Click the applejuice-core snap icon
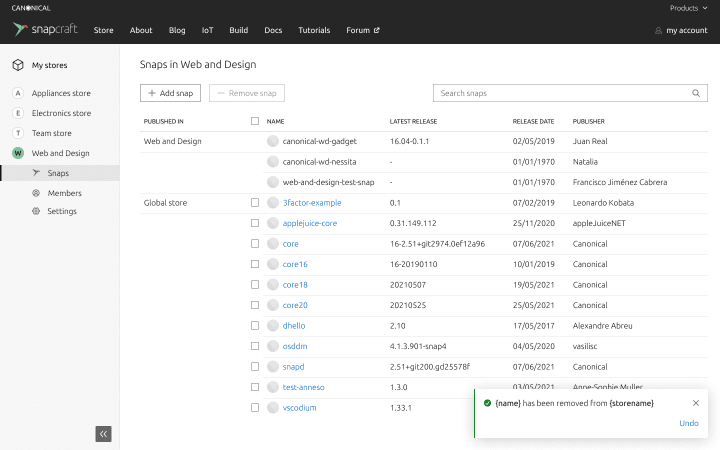The image size is (720, 450). pos(273,223)
